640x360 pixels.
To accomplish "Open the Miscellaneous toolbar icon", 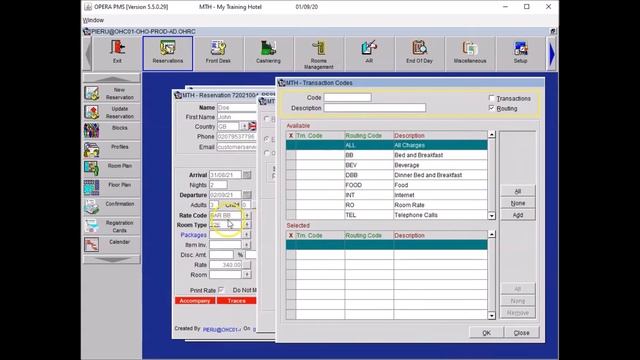I will 470,53.
